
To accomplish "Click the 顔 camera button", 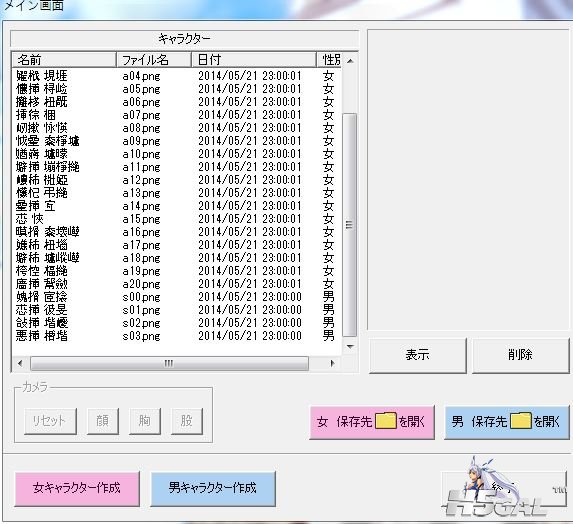I will (x=103, y=421).
